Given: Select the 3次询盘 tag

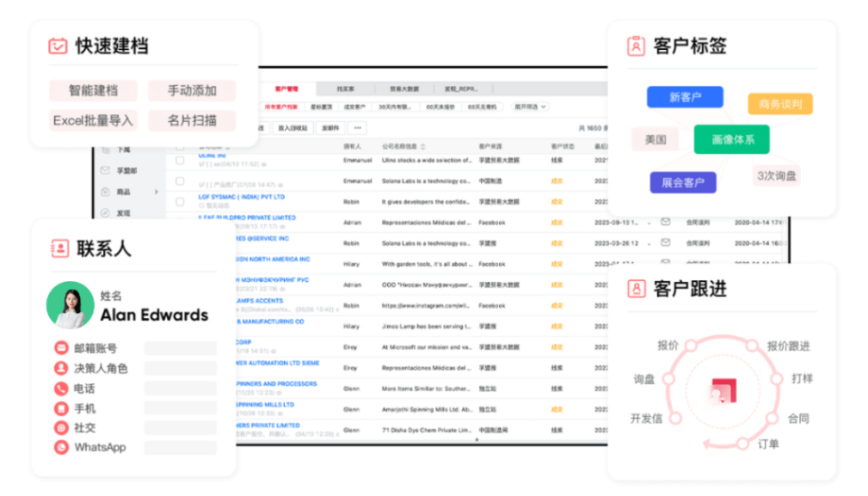Looking at the screenshot, I should (x=776, y=176).
